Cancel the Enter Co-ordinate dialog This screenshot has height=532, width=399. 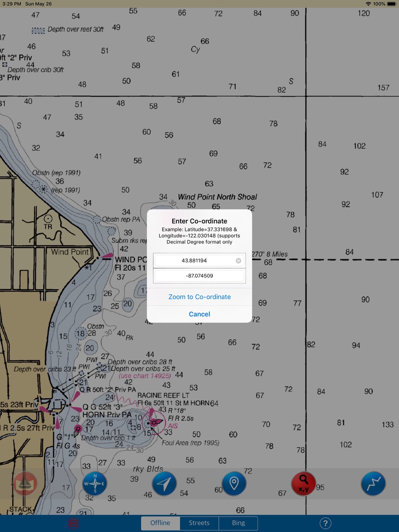click(199, 314)
